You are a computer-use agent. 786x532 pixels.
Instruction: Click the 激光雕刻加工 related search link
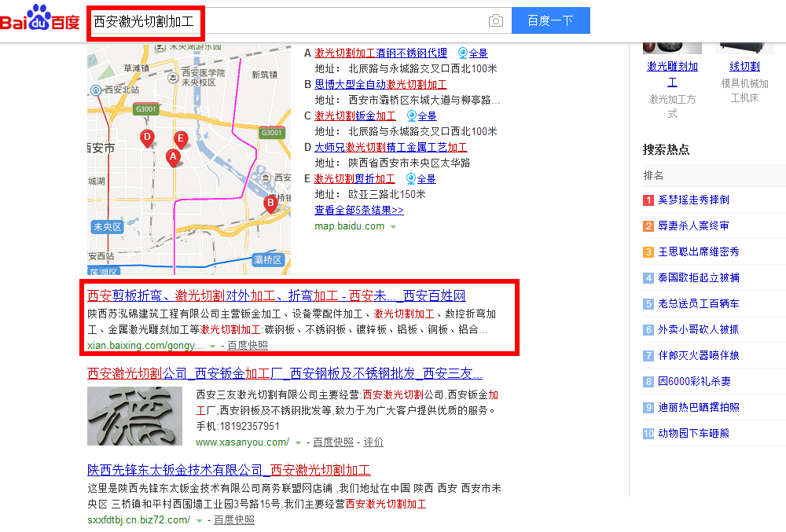[x=672, y=74]
